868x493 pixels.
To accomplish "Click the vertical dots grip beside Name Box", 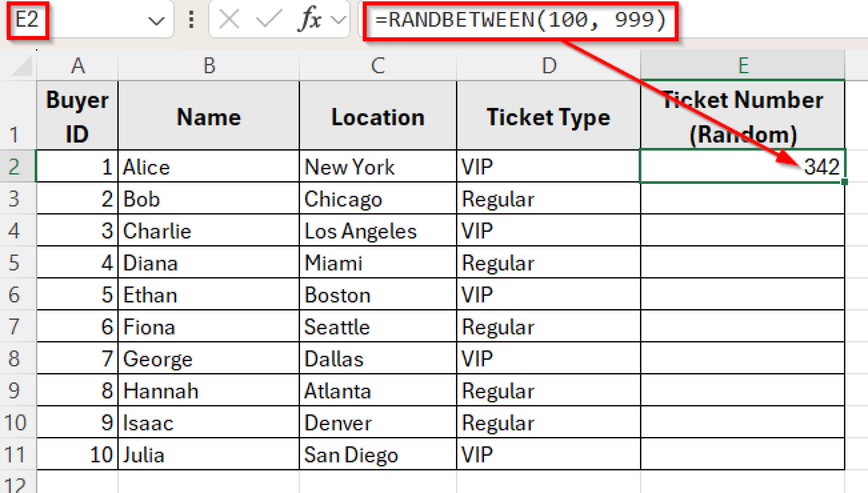I will coord(192,19).
